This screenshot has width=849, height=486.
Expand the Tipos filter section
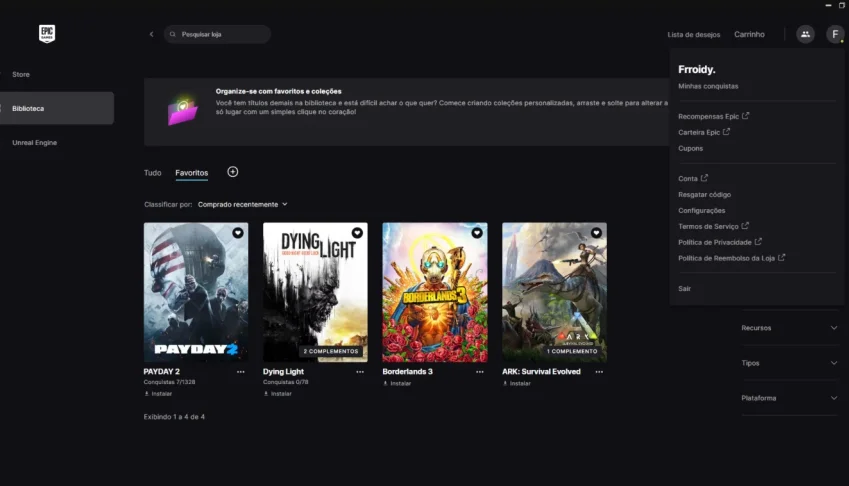click(x=789, y=363)
